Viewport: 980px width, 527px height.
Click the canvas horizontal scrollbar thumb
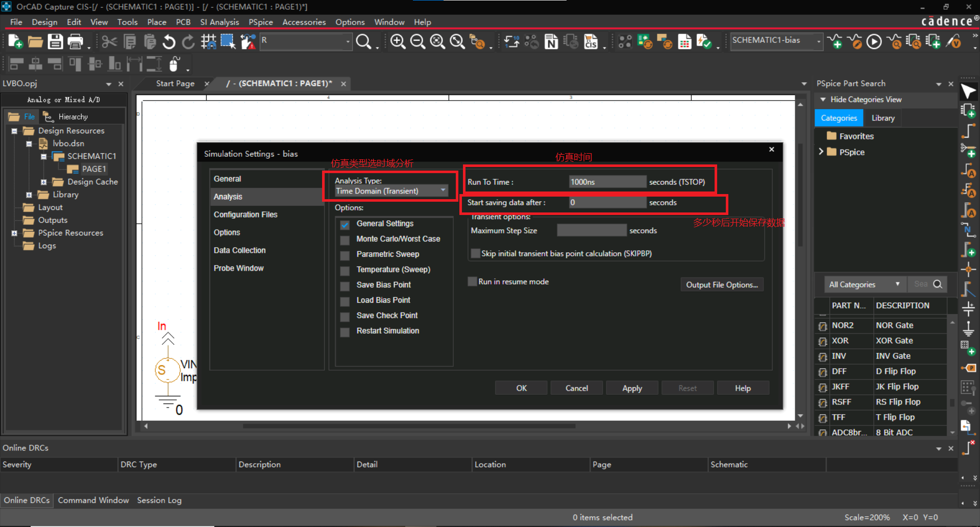pos(409,426)
